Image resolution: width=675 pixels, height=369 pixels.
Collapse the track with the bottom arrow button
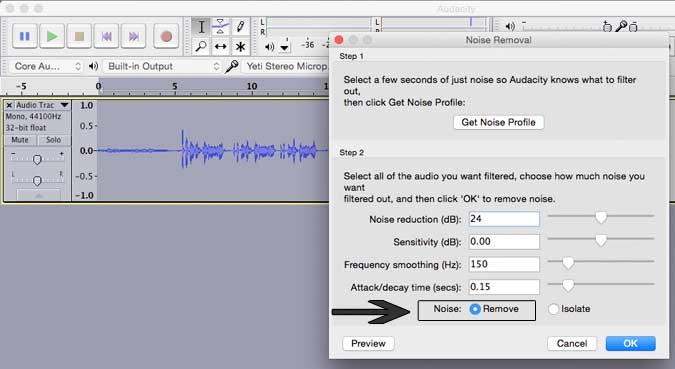click(38, 195)
